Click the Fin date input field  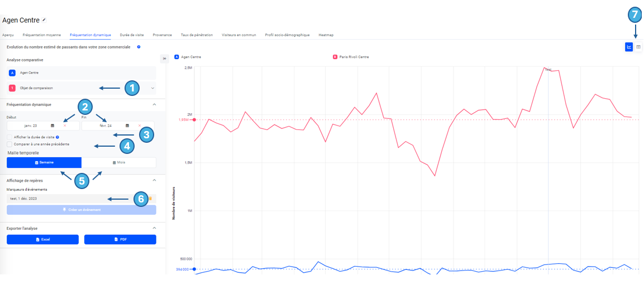106,125
